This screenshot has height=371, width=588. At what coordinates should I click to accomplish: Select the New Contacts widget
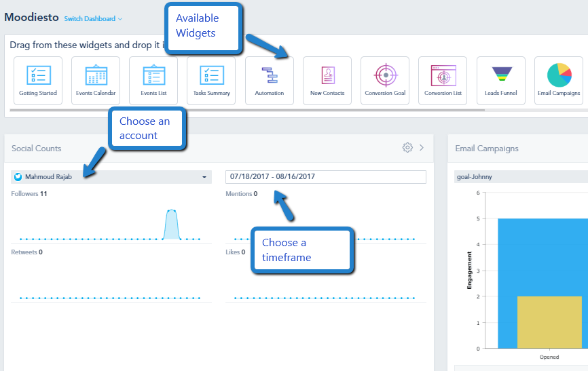[x=327, y=81]
